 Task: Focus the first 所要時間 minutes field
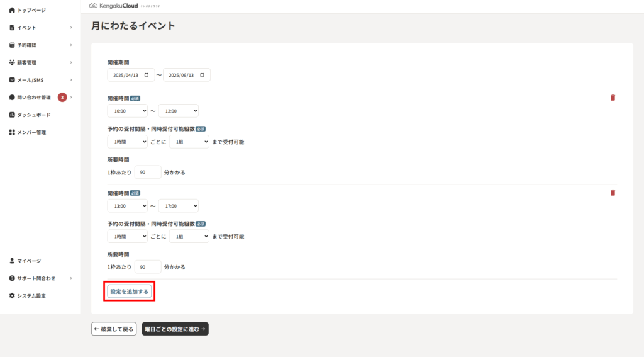click(148, 173)
